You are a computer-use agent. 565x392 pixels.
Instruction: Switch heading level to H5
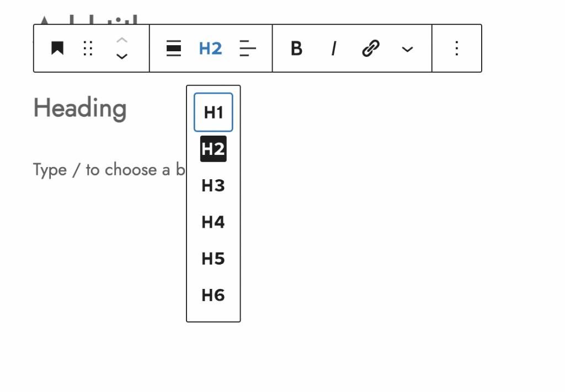pos(214,259)
